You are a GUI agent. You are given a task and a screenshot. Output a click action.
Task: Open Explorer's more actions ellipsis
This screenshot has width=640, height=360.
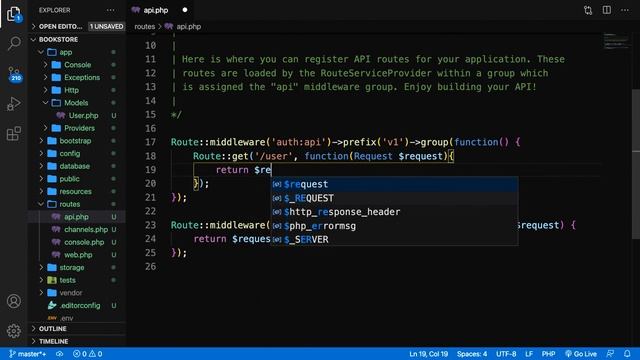click(x=111, y=10)
